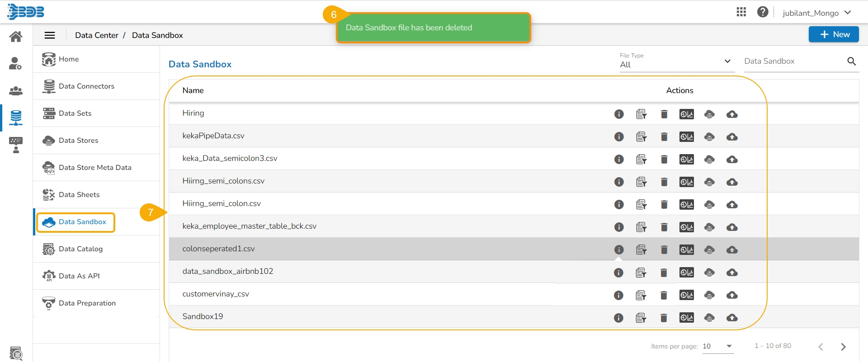Open Data As API menu item
This screenshot has height=362, width=868.
96,276
